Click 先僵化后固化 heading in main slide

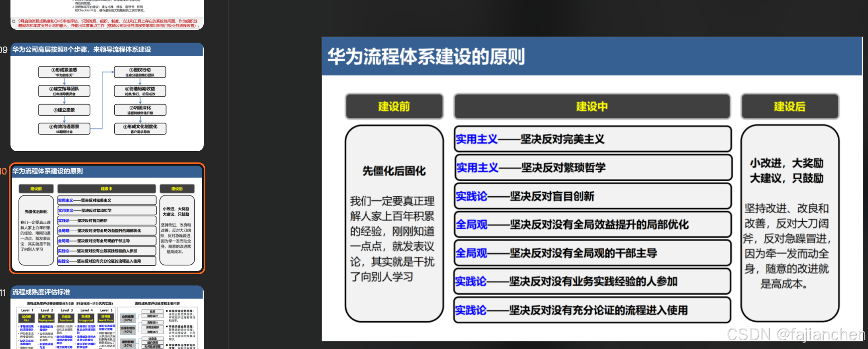click(394, 171)
